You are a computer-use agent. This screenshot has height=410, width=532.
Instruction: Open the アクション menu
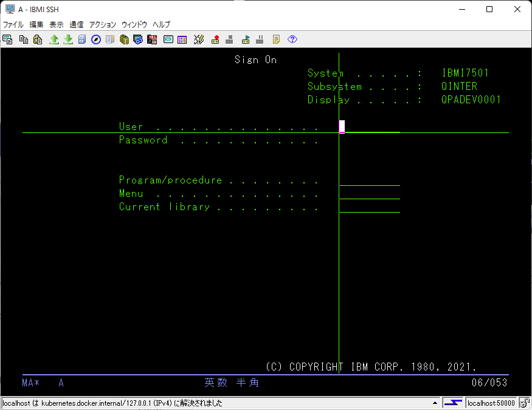tap(103, 24)
